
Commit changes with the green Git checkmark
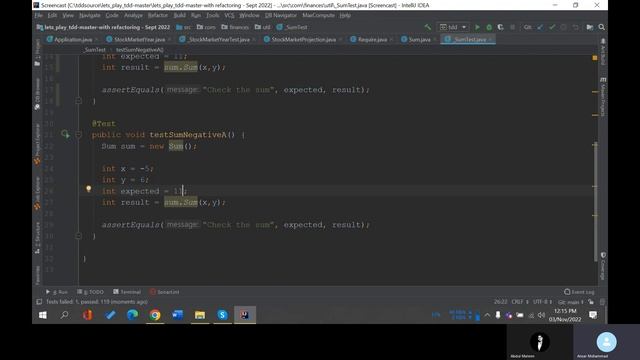pos(552,27)
